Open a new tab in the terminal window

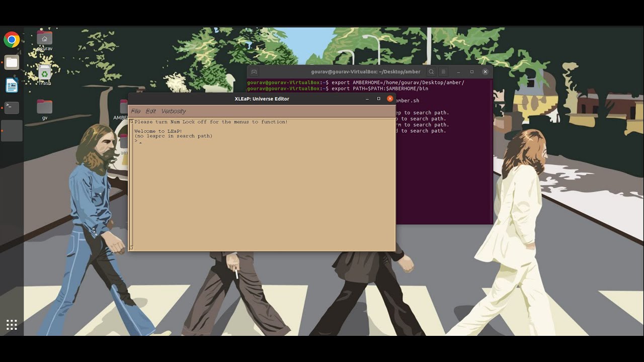click(254, 72)
